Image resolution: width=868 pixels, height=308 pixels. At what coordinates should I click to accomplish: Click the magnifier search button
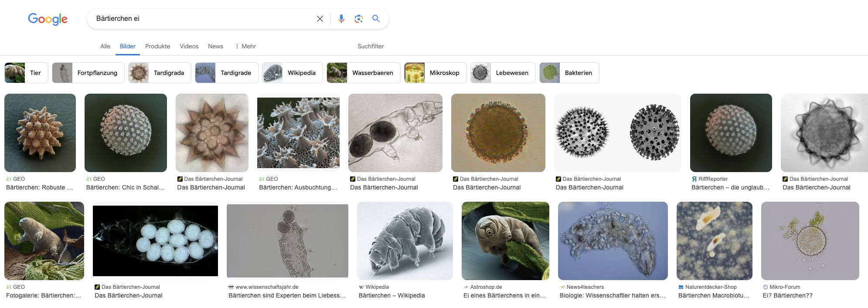tap(376, 19)
